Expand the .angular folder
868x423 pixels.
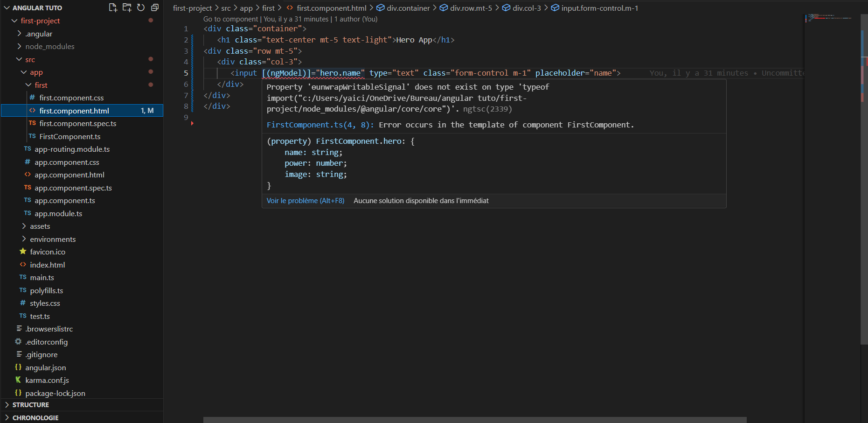pyautogui.click(x=38, y=34)
